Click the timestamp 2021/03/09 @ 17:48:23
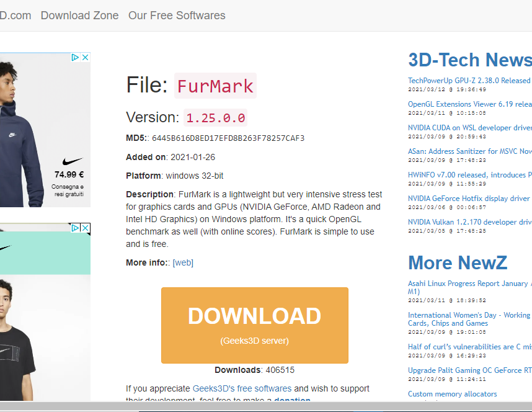Screen dimensions: 532x412 click(447, 160)
